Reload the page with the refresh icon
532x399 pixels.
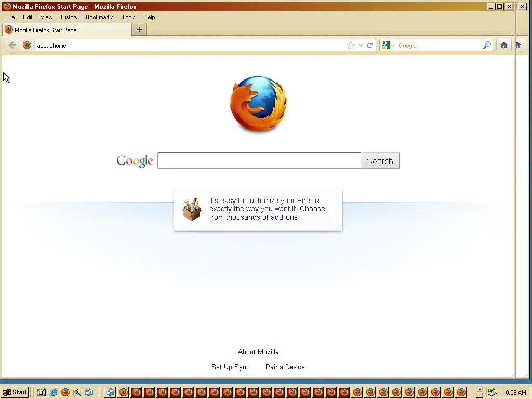(370, 46)
